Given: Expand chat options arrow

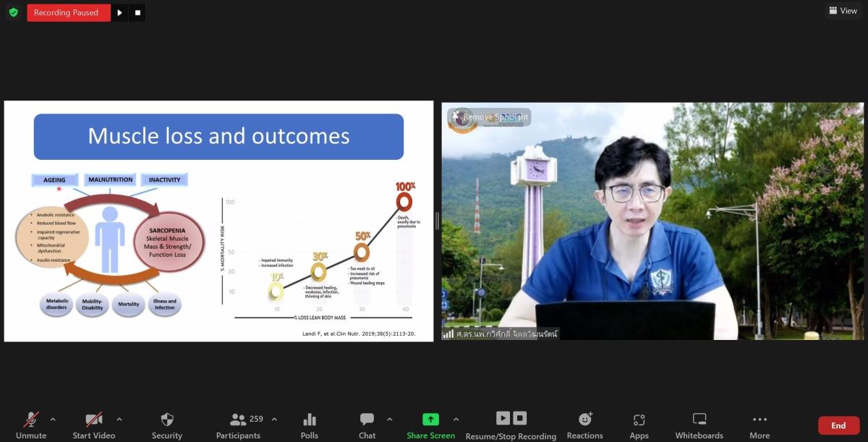Looking at the screenshot, I should point(390,419).
